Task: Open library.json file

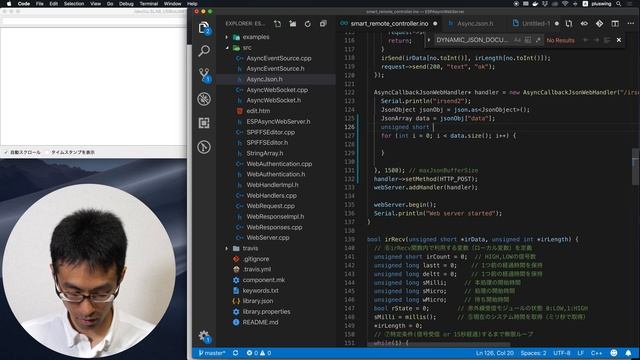Action: (x=258, y=301)
